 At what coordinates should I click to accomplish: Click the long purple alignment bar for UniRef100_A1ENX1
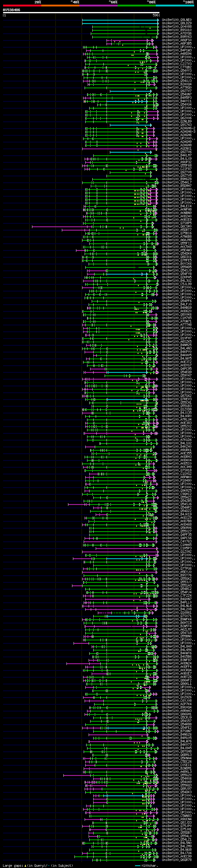pyautogui.click(x=119, y=149)
